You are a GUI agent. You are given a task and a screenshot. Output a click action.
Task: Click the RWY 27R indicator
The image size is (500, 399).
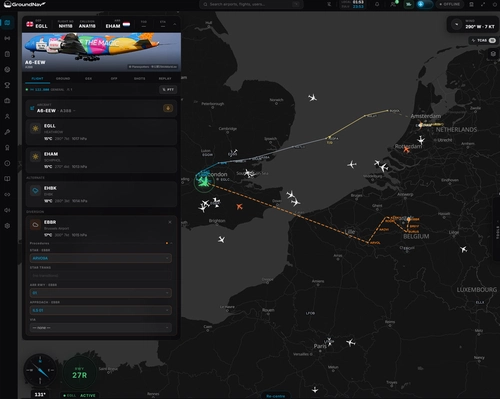80,373
